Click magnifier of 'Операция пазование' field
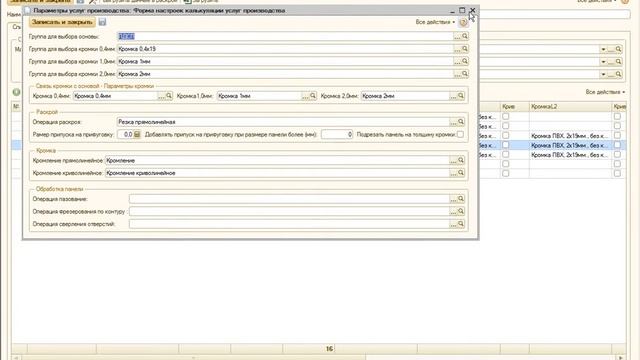Viewport: 640px width, 360px height. 461,199
